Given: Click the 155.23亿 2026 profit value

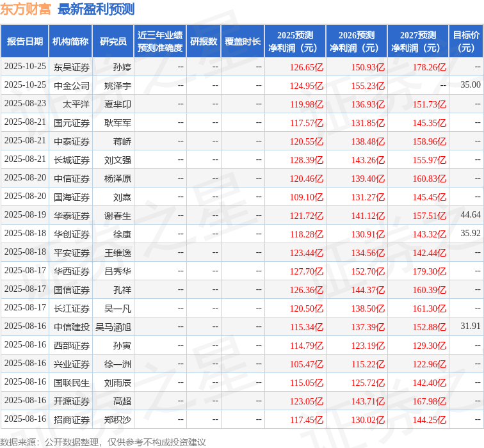Looking at the screenshot, I should point(368,86).
